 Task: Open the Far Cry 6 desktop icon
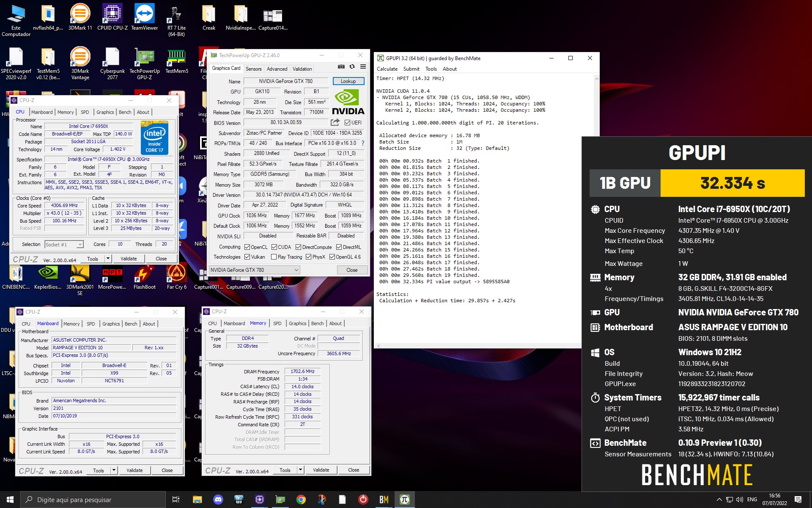coord(176,277)
